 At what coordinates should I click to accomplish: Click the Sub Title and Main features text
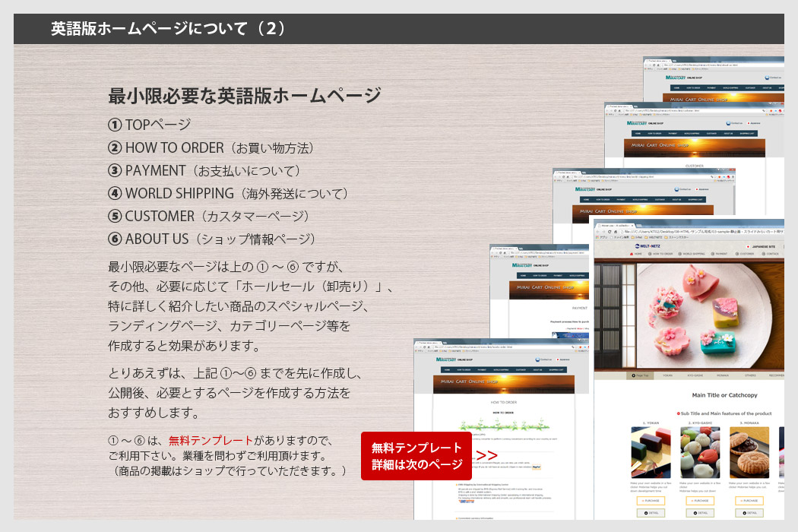pyautogui.click(x=725, y=413)
